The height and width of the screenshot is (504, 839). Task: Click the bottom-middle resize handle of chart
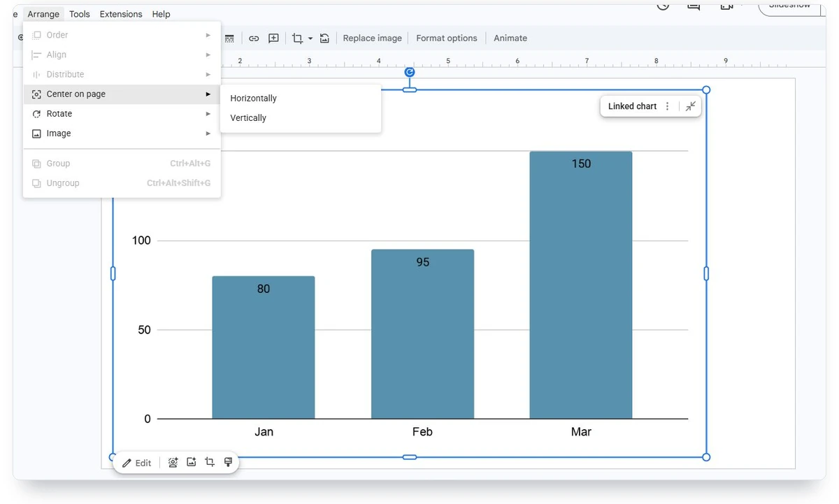(x=410, y=457)
